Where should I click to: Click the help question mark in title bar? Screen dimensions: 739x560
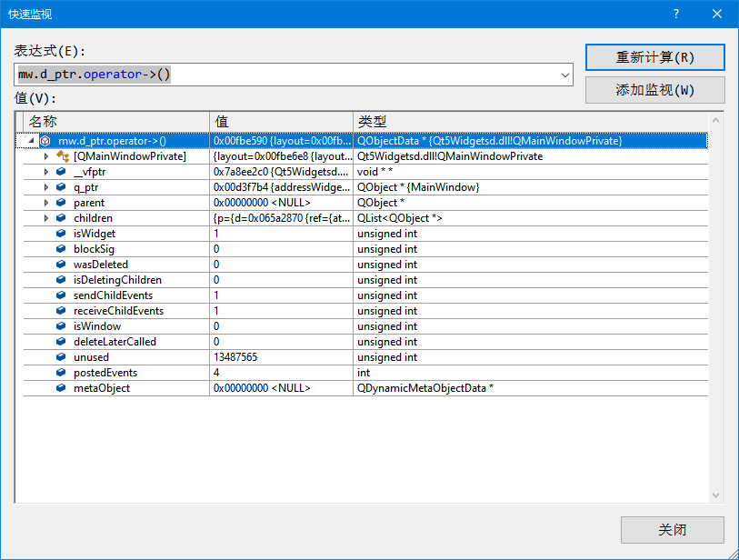pos(676,14)
